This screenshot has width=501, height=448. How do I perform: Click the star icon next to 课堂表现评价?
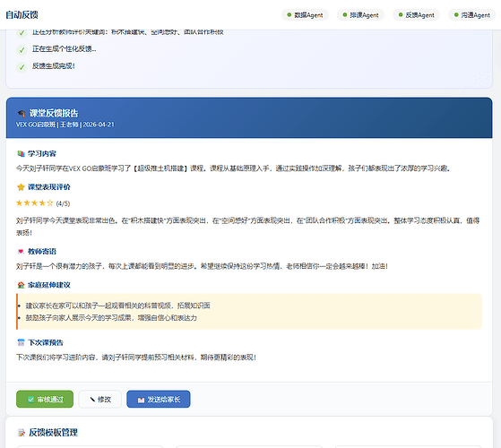pyautogui.click(x=21, y=187)
